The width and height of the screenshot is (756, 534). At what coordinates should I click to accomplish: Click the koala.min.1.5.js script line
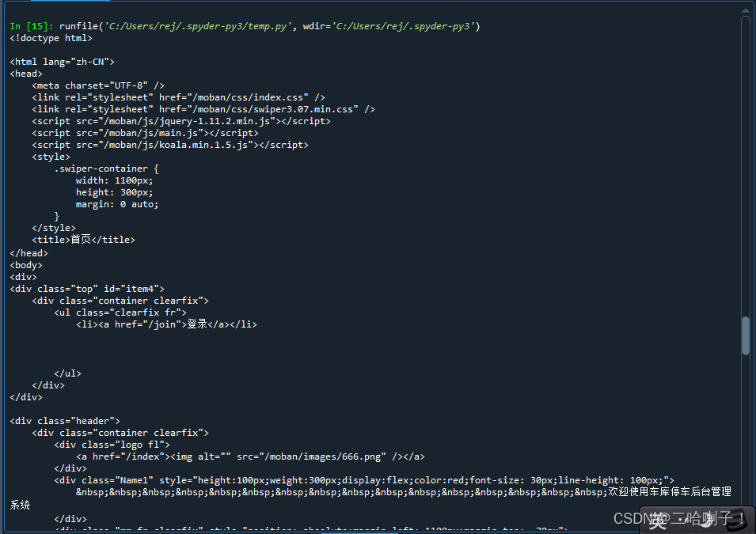click(x=170, y=145)
